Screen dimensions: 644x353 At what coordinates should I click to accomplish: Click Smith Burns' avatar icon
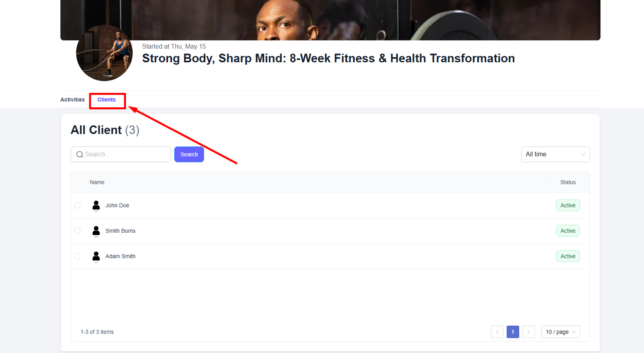tap(96, 231)
